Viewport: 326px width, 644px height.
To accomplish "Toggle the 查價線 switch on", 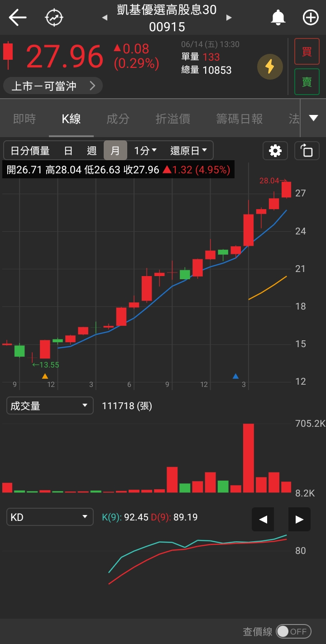I will coord(293,631).
